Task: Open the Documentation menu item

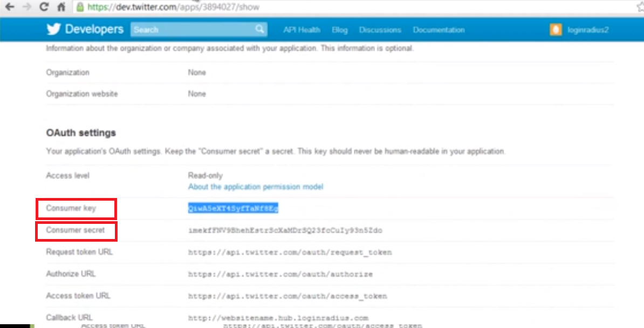Action: tap(439, 30)
